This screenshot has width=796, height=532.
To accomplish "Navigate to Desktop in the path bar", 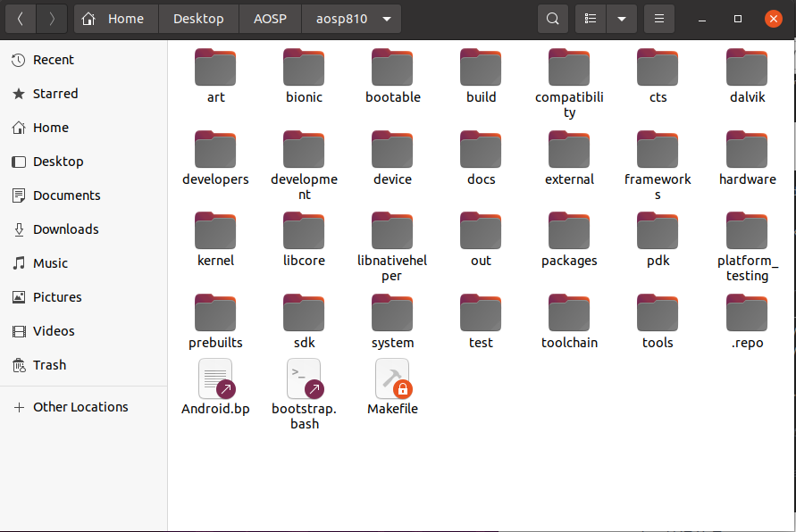I will point(198,19).
